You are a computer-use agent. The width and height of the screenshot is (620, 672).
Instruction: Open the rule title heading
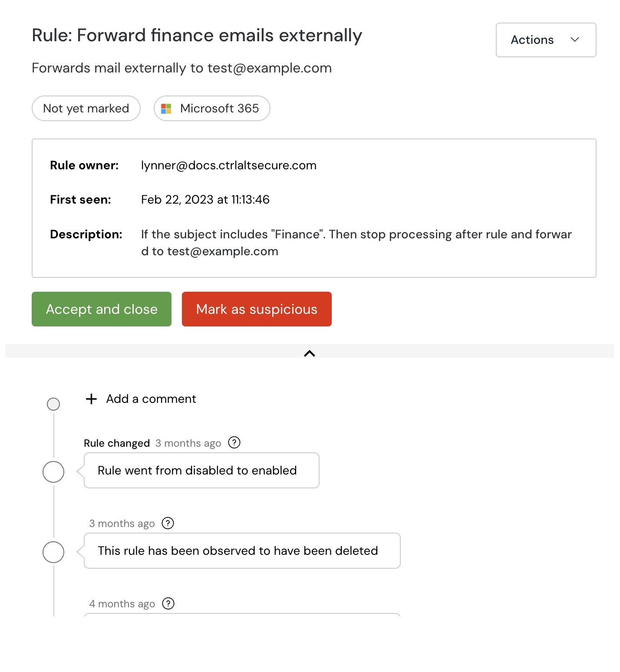pos(197,35)
